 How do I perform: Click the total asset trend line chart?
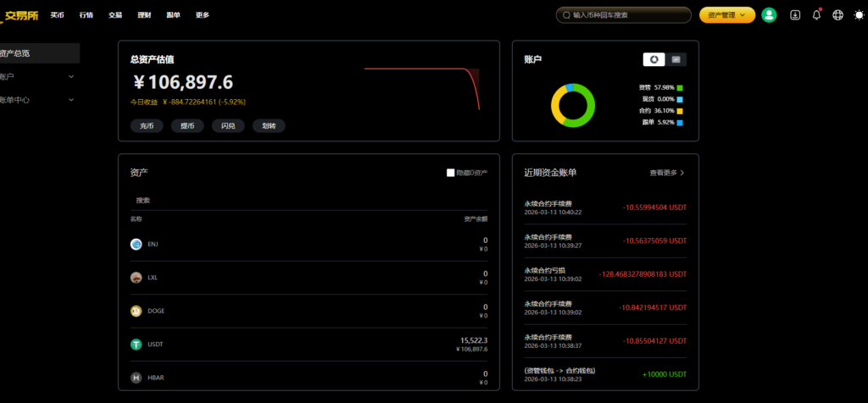(x=422, y=88)
